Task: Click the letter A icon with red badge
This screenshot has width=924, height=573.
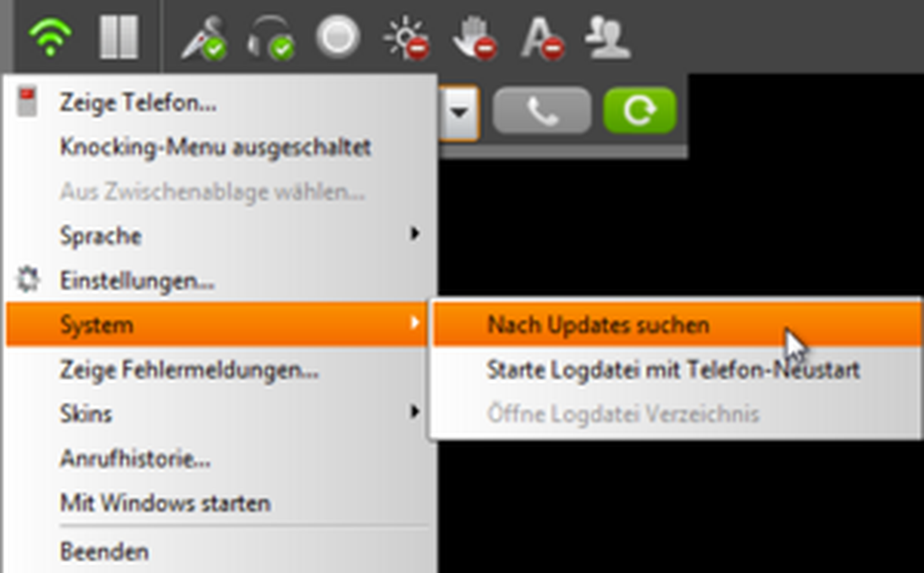Action: [x=542, y=38]
